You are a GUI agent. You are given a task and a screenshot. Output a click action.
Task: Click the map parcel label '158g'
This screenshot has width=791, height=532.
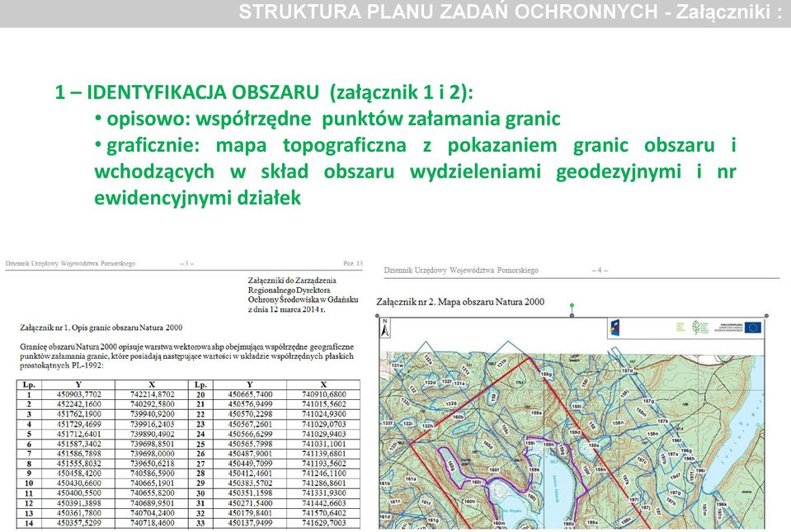(x=546, y=374)
